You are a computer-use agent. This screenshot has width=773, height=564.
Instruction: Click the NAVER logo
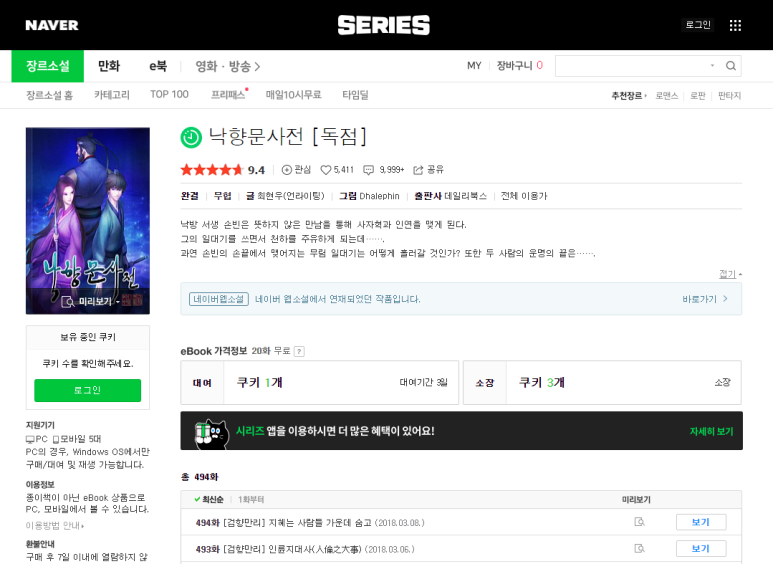(x=52, y=25)
